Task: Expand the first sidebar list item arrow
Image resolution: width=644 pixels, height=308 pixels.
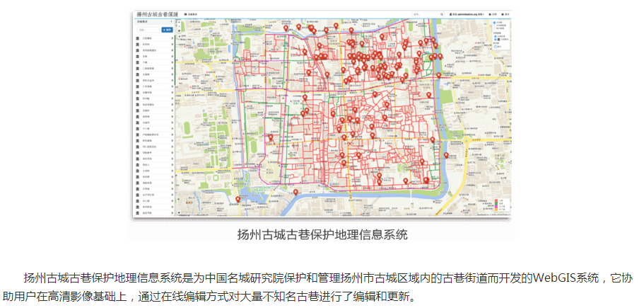Action: click(172, 38)
